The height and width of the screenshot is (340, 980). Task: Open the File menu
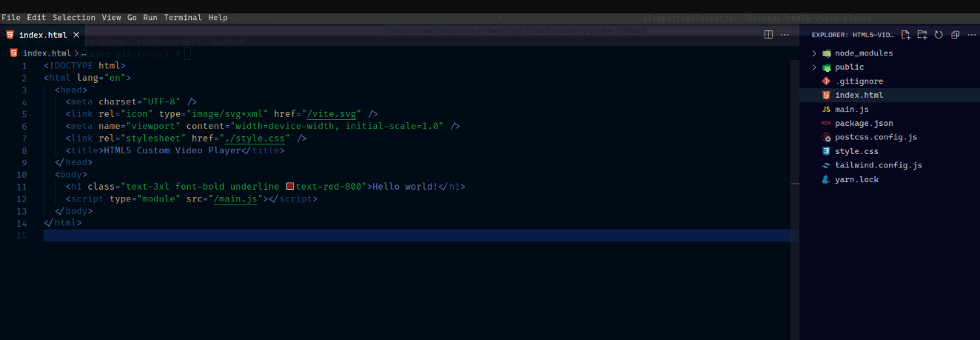(x=11, y=18)
